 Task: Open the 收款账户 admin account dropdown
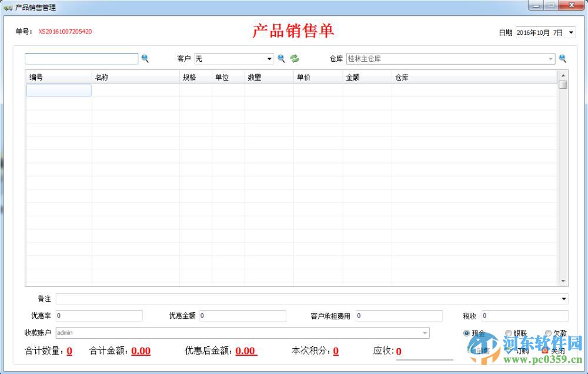(425, 332)
